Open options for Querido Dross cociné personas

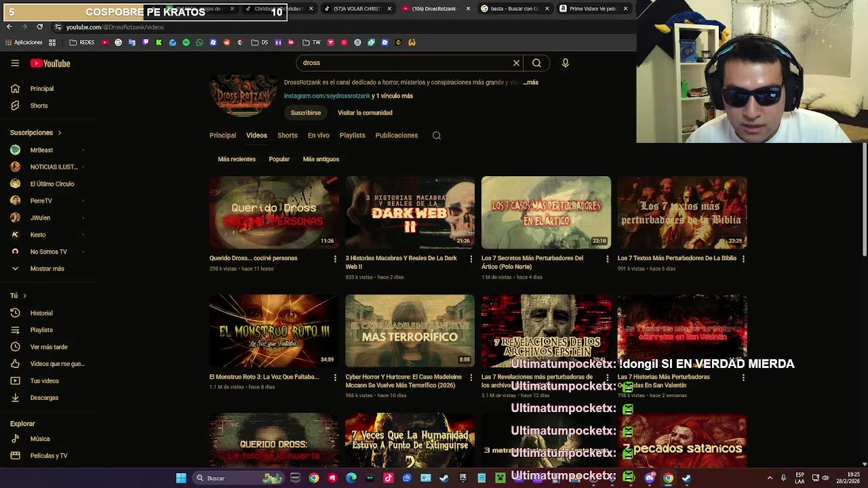pyautogui.click(x=335, y=259)
